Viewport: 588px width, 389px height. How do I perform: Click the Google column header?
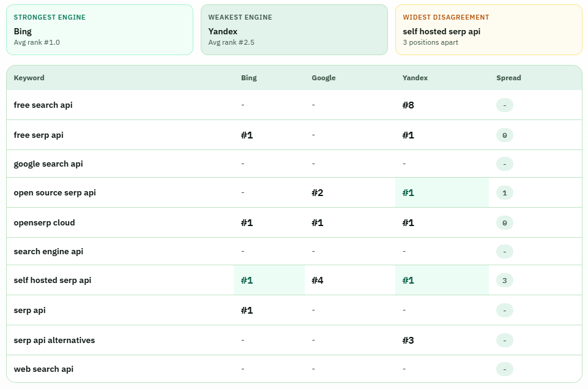click(324, 78)
